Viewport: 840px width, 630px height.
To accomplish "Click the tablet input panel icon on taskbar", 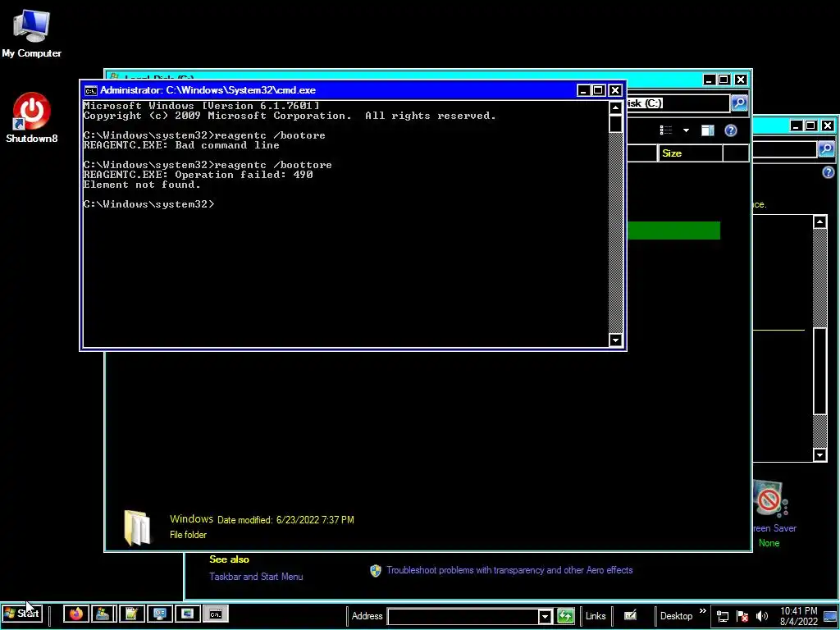I will click(631, 615).
